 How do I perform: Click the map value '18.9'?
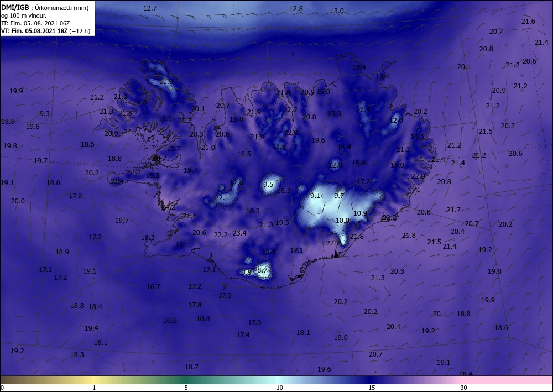pos(62,252)
